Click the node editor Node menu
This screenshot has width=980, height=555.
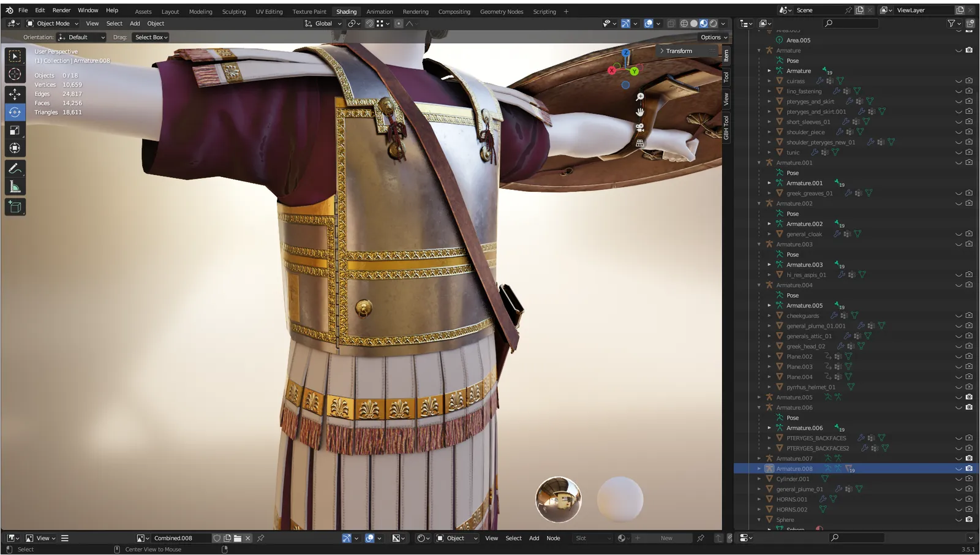tap(553, 538)
